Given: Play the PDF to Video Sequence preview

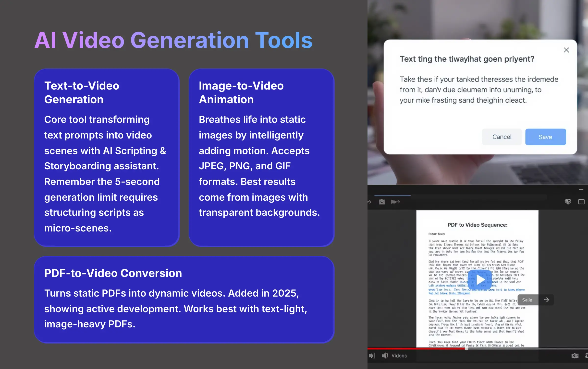Looking at the screenshot, I should click(480, 280).
